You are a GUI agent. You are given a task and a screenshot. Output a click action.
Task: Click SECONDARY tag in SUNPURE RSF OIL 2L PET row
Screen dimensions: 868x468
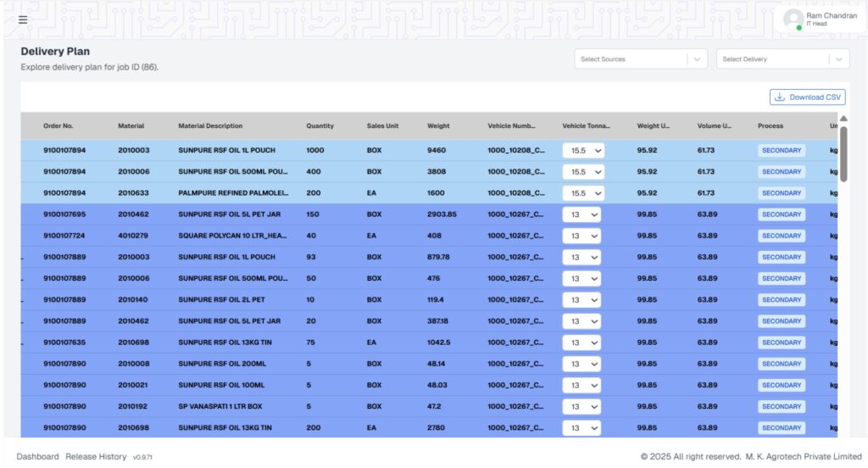pyautogui.click(x=781, y=299)
